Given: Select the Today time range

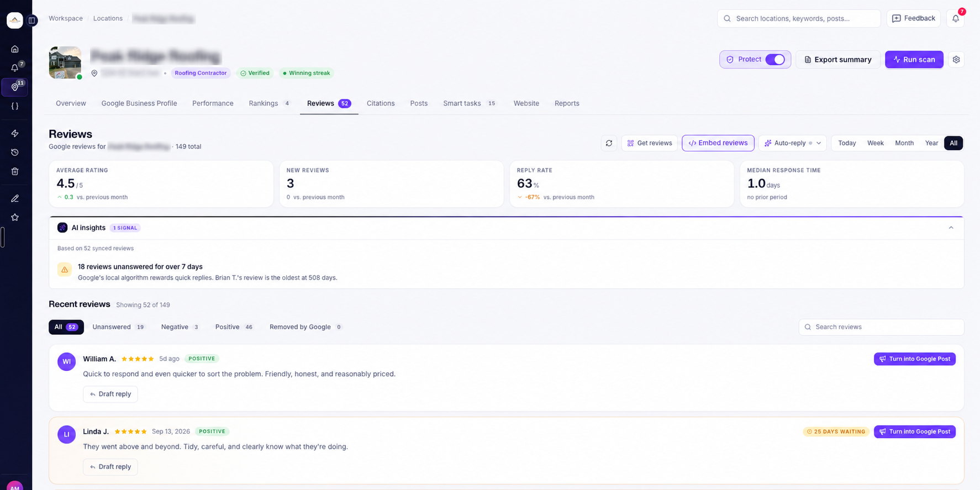Looking at the screenshot, I should (x=847, y=143).
